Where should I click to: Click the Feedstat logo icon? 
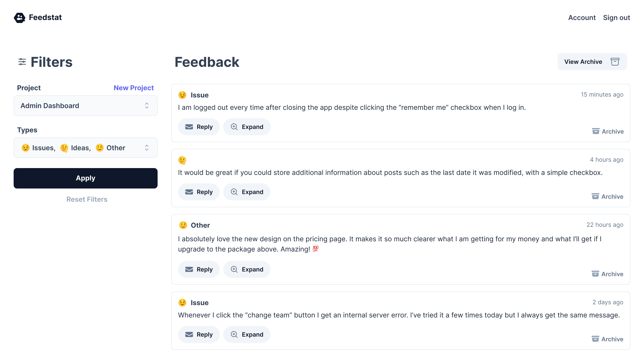pyautogui.click(x=20, y=17)
